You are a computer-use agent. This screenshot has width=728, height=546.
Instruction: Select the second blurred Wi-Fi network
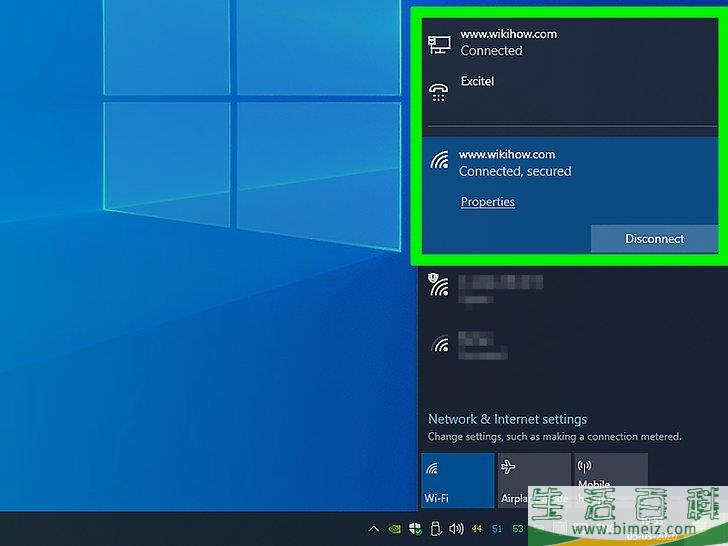[x=570, y=346]
